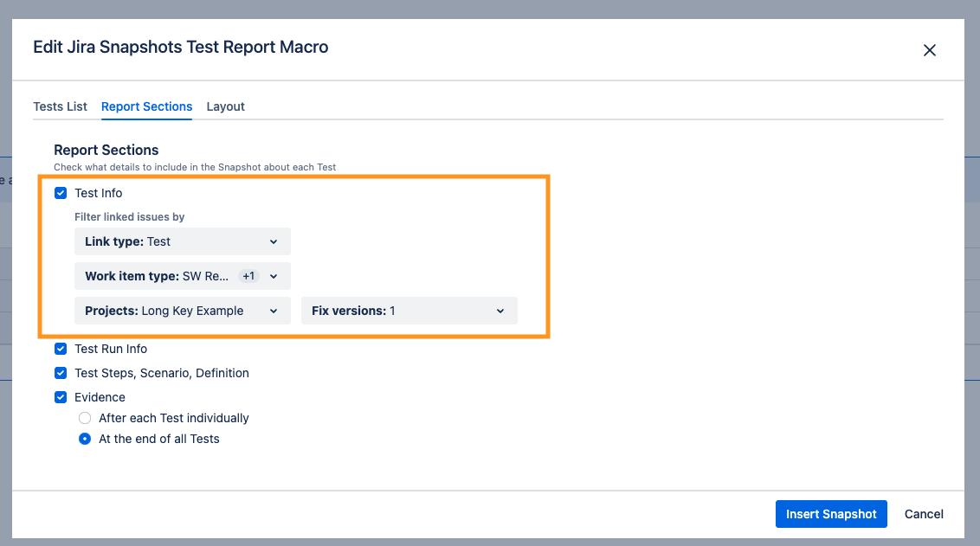The height and width of the screenshot is (546, 980).
Task: Click the Test Run Info label
Action: tap(111, 349)
